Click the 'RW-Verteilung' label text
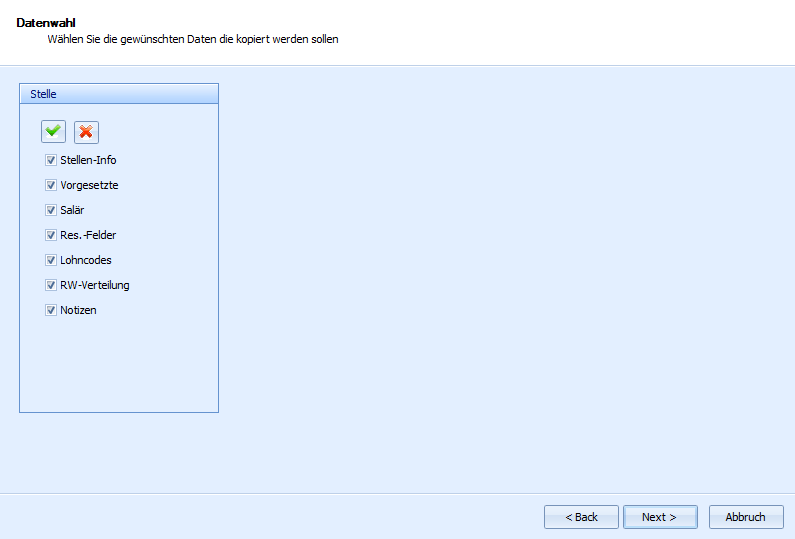The width and height of the screenshot is (795, 539). (x=95, y=285)
